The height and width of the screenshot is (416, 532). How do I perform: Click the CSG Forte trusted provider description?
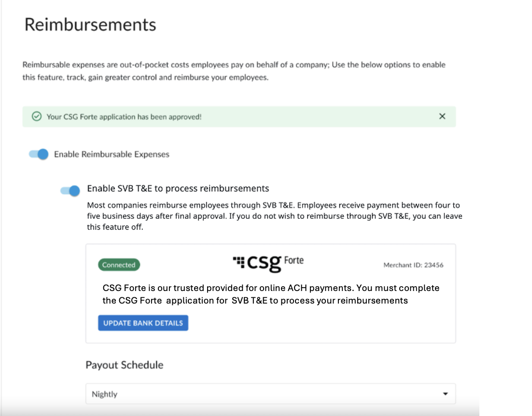[270, 294]
